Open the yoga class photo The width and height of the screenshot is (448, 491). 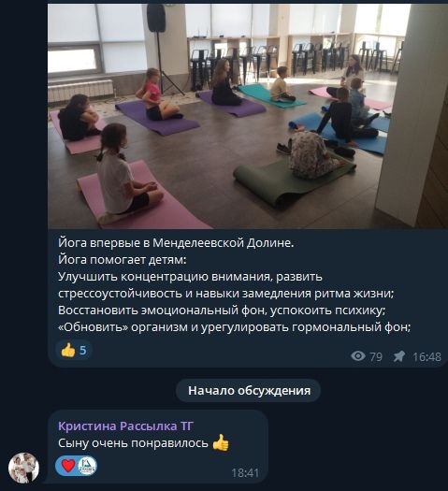click(x=247, y=116)
